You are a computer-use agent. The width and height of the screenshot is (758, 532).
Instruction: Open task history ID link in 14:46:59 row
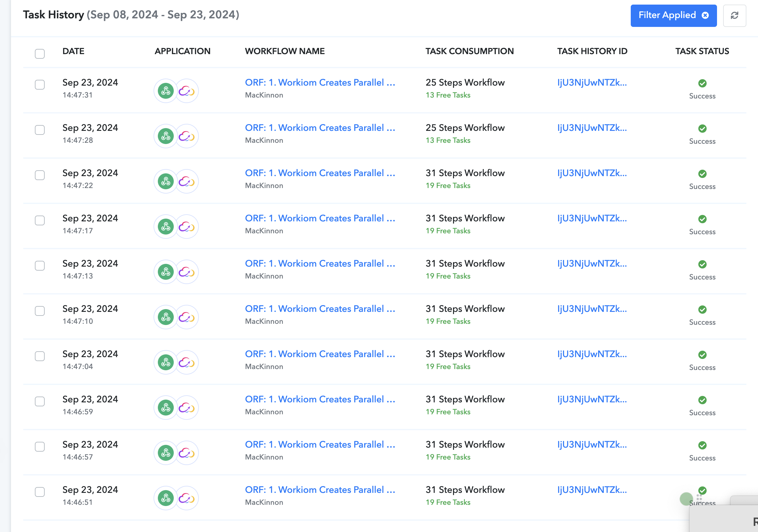(592, 399)
